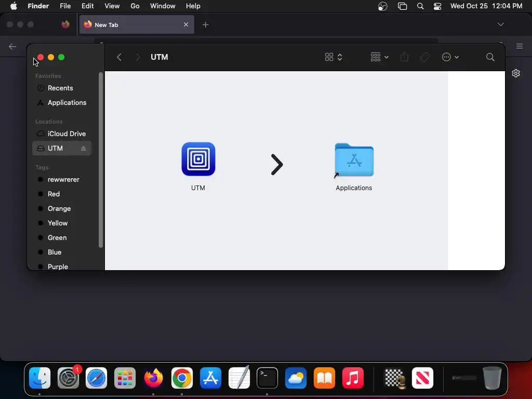Open Finder from the Dock
The height and width of the screenshot is (399, 532).
39,378
